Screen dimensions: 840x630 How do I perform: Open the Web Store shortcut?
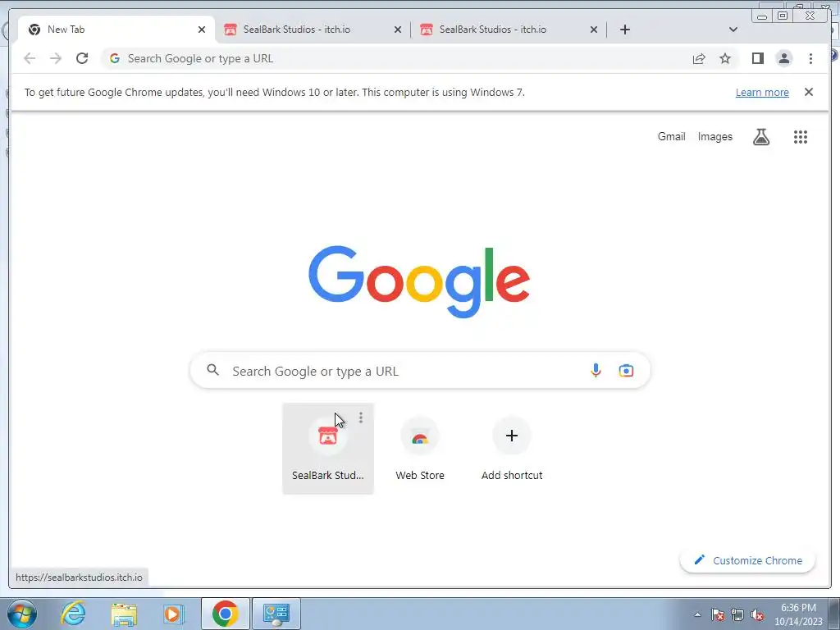point(420,448)
